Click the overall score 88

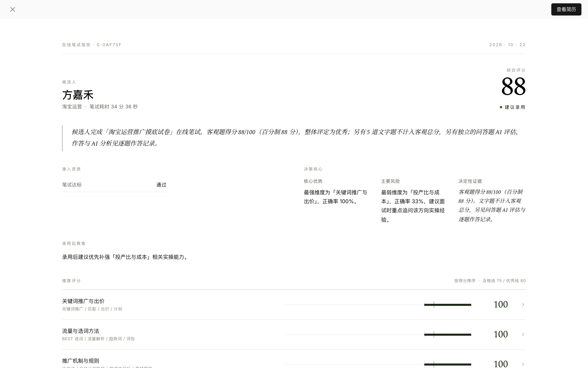point(513,86)
